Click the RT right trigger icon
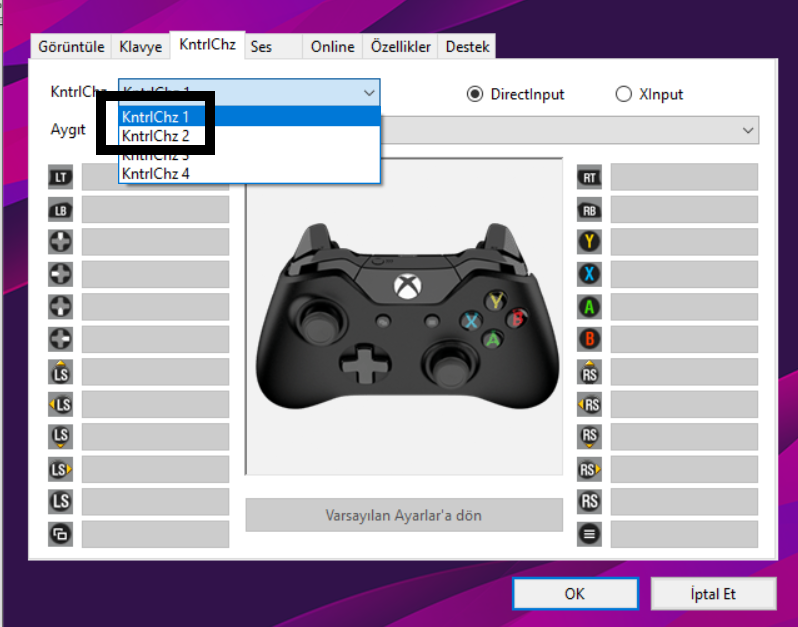The height and width of the screenshot is (627, 798). 589,177
